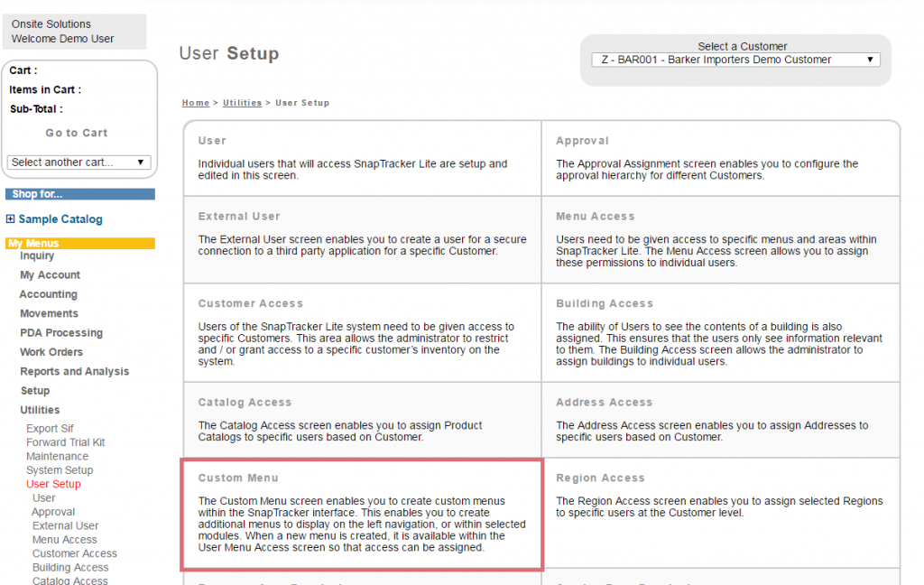This screenshot has width=924, height=585.
Task: Click the Utilities breadcrumb link
Action: tap(242, 103)
